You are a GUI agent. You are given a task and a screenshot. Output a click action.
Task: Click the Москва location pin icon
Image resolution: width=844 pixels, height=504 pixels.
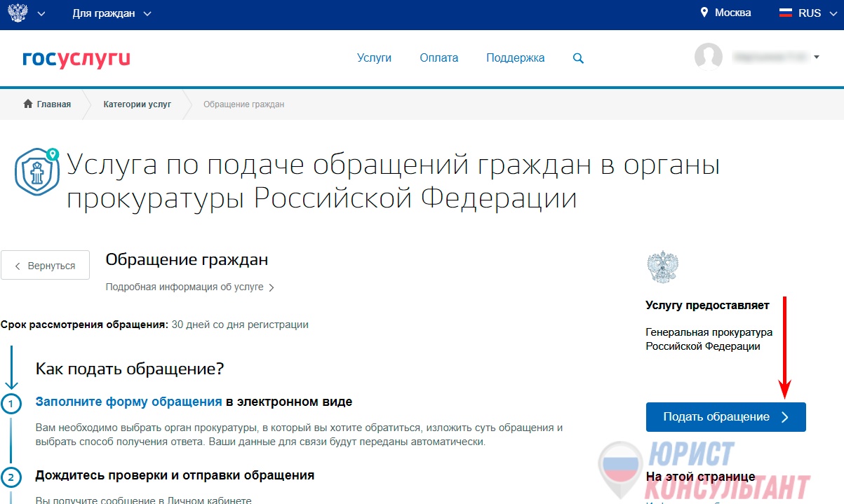704,12
